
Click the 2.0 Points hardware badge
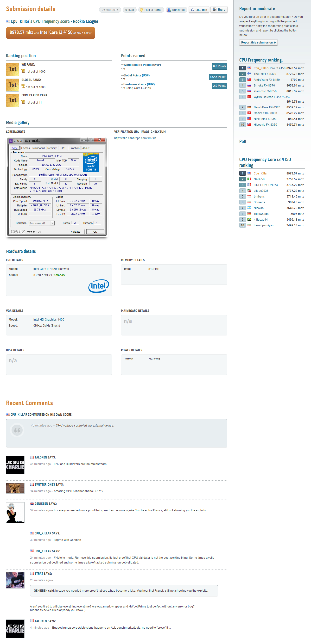220,86
